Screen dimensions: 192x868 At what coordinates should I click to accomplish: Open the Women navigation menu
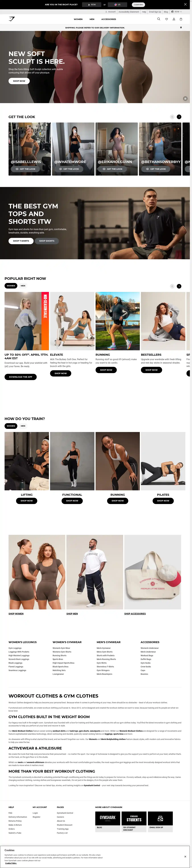(x=78, y=19)
